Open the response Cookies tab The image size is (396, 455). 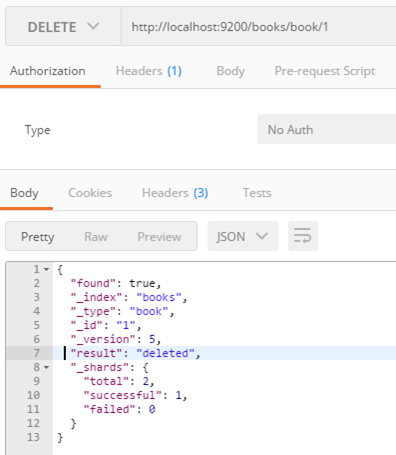pyautogui.click(x=90, y=193)
